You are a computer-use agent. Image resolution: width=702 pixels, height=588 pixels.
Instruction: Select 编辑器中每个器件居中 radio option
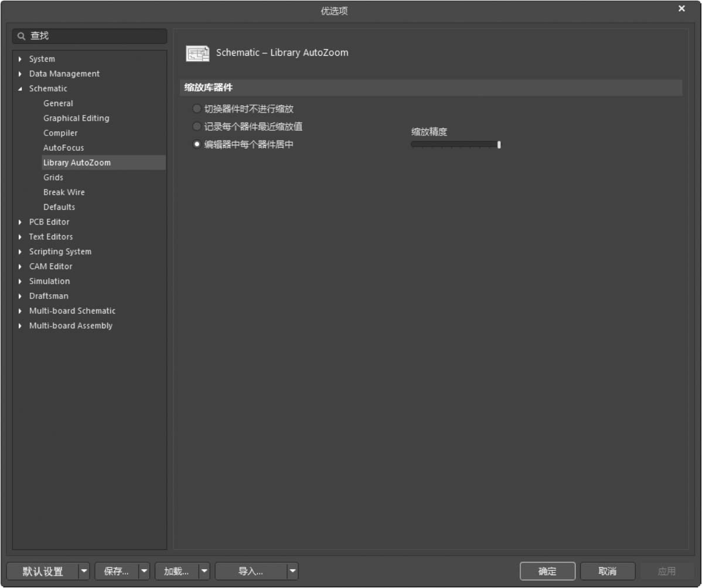point(196,144)
